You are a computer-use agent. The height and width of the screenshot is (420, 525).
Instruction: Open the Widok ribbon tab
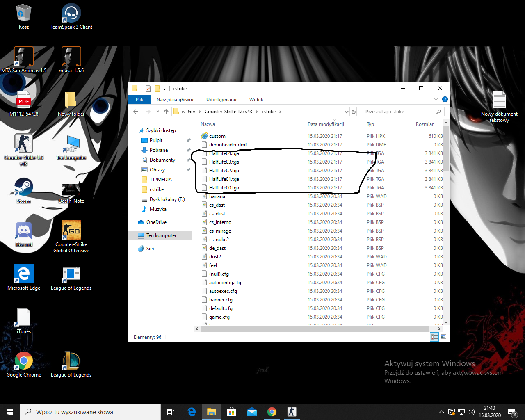coord(256,100)
